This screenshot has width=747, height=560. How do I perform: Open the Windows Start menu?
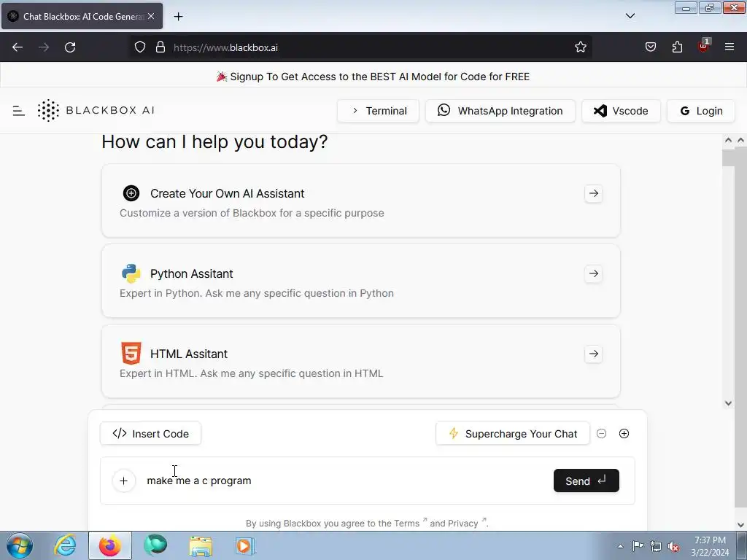click(19, 545)
